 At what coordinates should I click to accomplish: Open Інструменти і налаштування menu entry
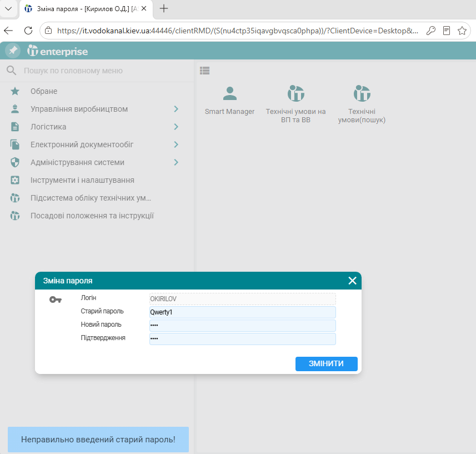pyautogui.click(x=97, y=180)
